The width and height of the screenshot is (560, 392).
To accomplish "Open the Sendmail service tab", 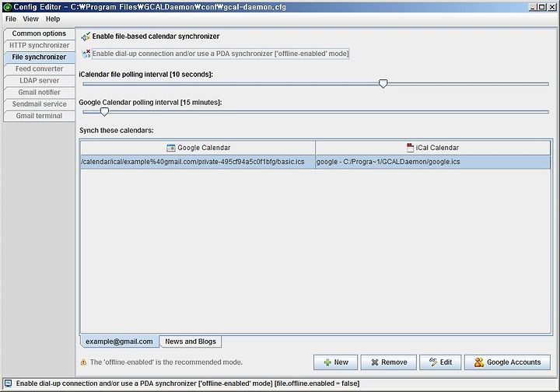I will point(40,104).
